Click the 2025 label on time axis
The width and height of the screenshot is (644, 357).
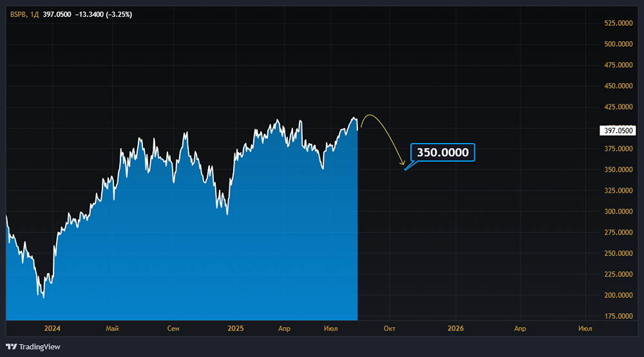[236, 328]
